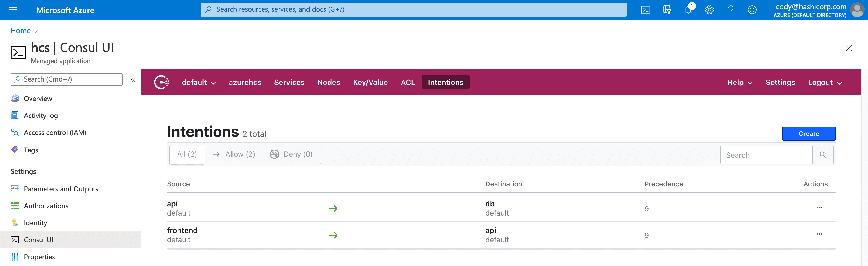Open directory and subscription filter icon
Screen dimensions: 868x266
[x=666, y=10]
